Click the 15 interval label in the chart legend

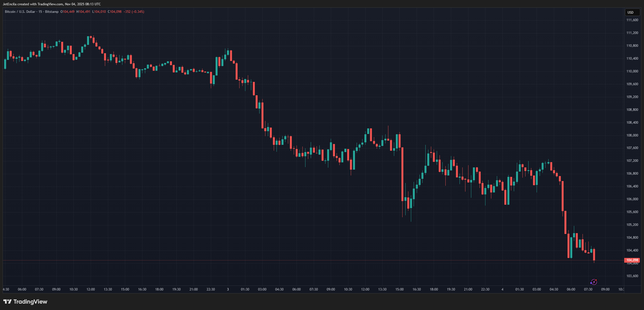[x=40, y=12]
